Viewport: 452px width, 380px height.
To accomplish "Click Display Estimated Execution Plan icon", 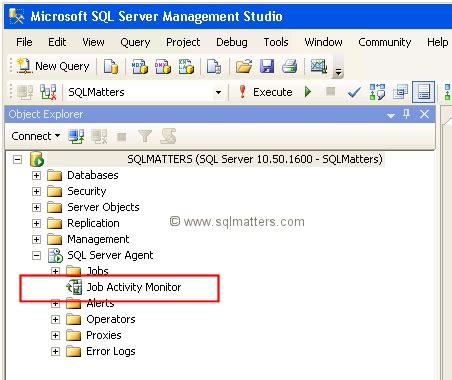I will (x=377, y=92).
